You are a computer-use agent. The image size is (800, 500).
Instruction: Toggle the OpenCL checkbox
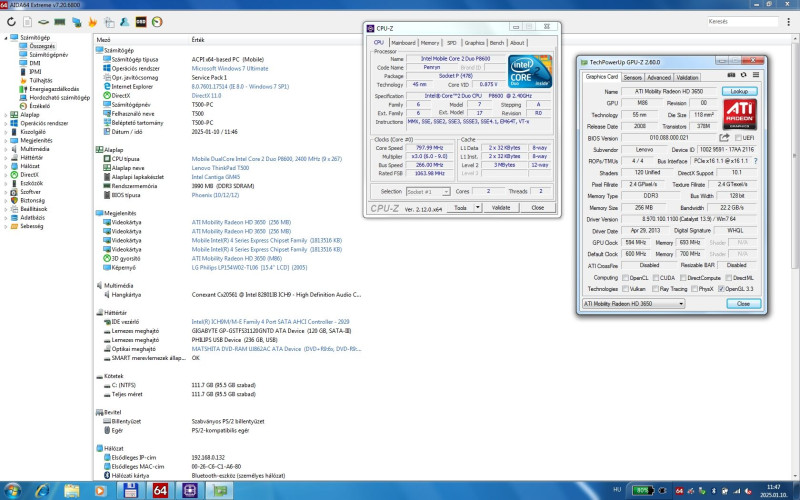(625, 278)
